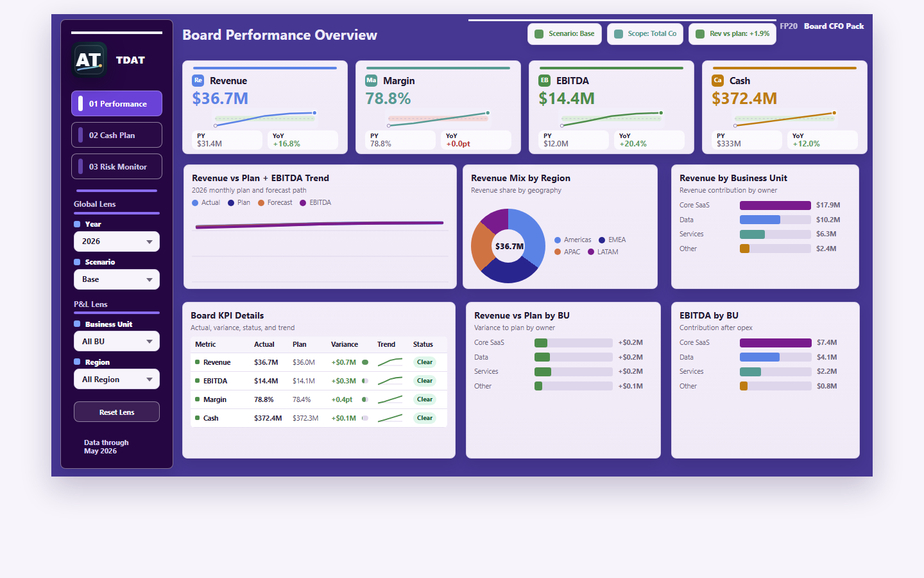Click the Margin card Ma icon

pyautogui.click(x=372, y=80)
